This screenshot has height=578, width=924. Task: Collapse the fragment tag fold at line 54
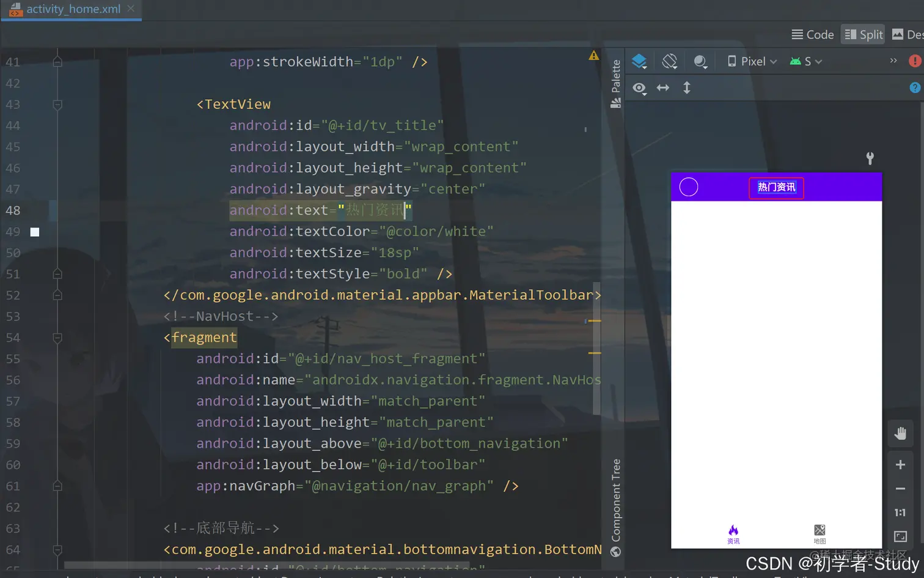click(57, 338)
